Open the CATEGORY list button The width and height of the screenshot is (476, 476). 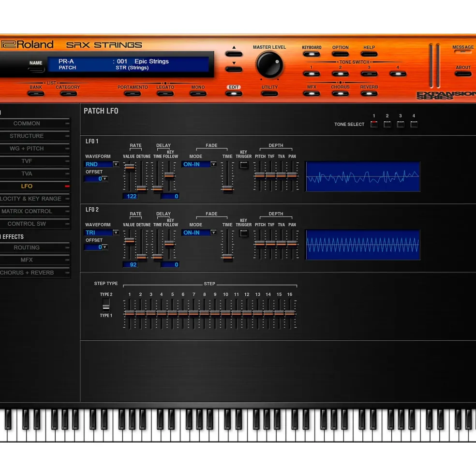(x=68, y=94)
